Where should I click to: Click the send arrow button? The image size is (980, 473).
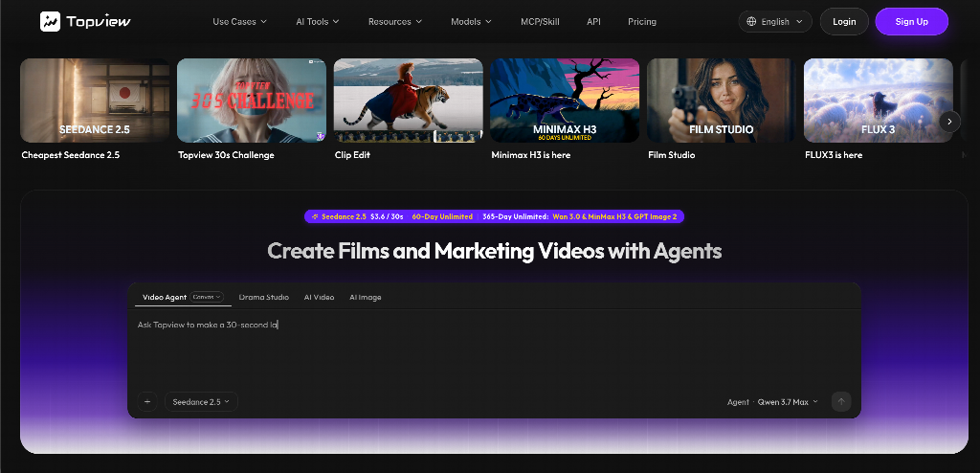tap(840, 402)
